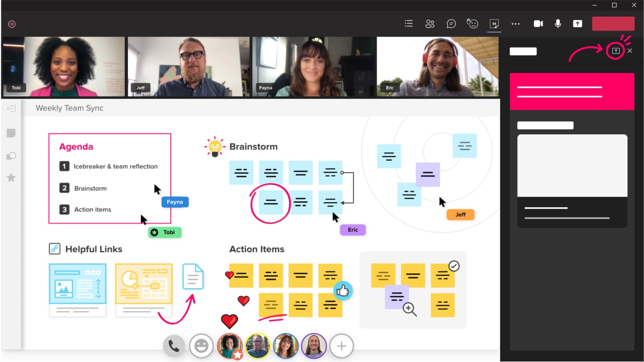The image size is (644, 362).
Task: Open the meeting chat panel
Action: click(451, 24)
